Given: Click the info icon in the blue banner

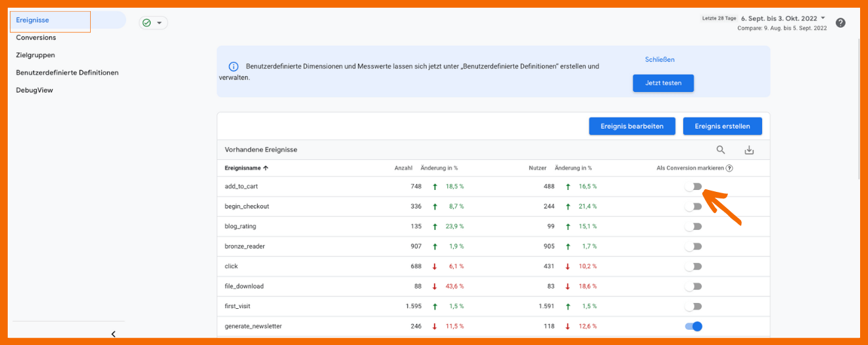Looking at the screenshot, I should [233, 66].
